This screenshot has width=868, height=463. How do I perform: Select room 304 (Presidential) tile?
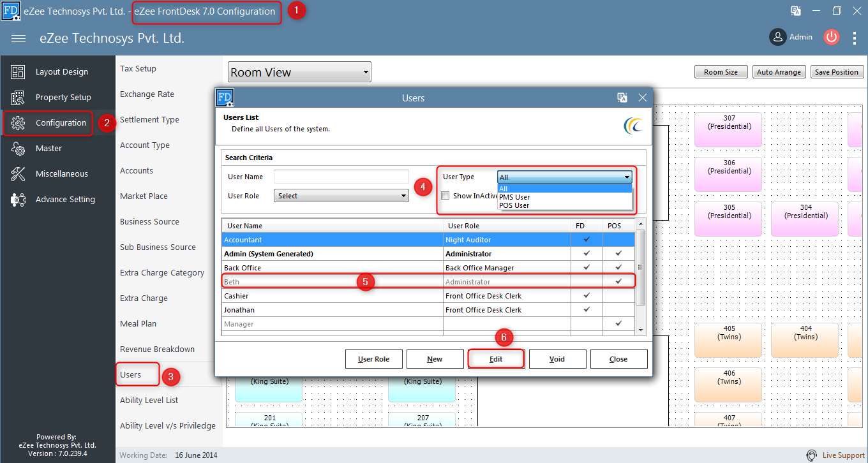(805, 219)
